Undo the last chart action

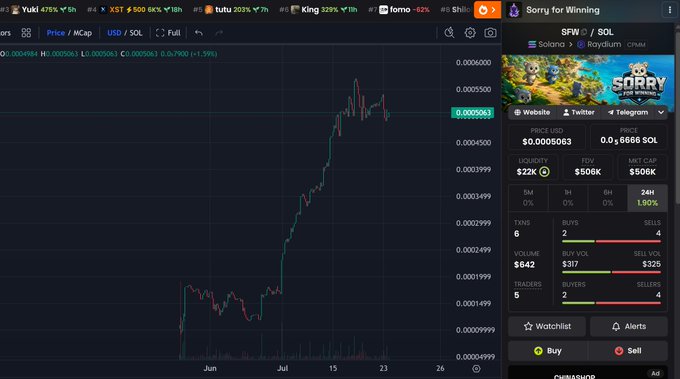(x=199, y=33)
